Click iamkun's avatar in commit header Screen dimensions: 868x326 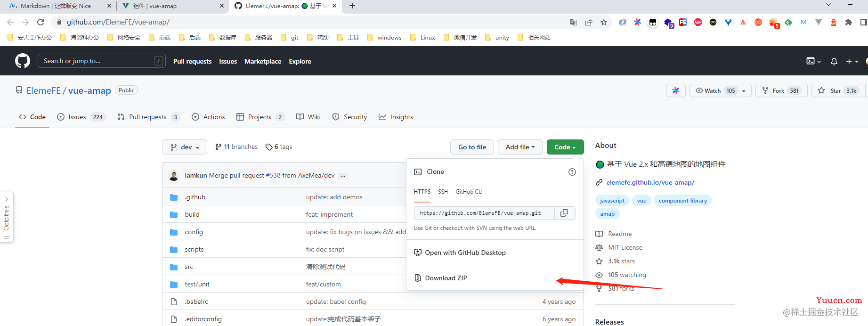pyautogui.click(x=174, y=176)
